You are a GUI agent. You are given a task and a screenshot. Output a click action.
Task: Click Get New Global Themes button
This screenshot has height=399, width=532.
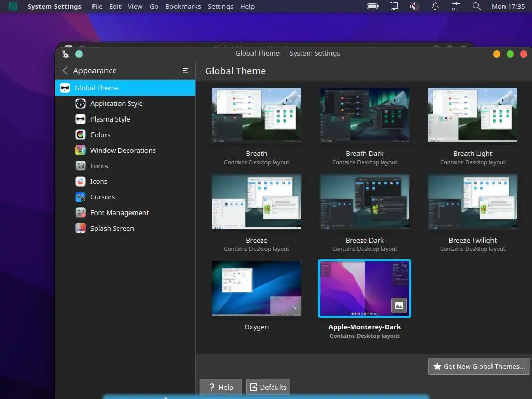(479, 366)
